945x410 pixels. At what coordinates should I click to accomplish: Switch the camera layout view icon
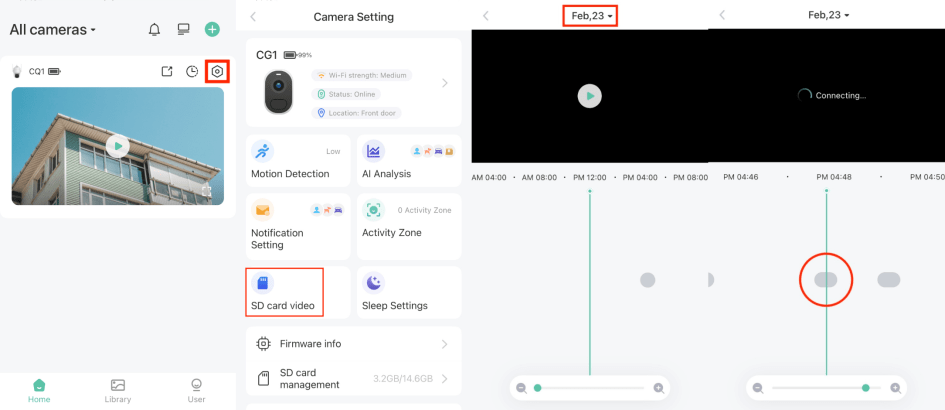click(183, 30)
